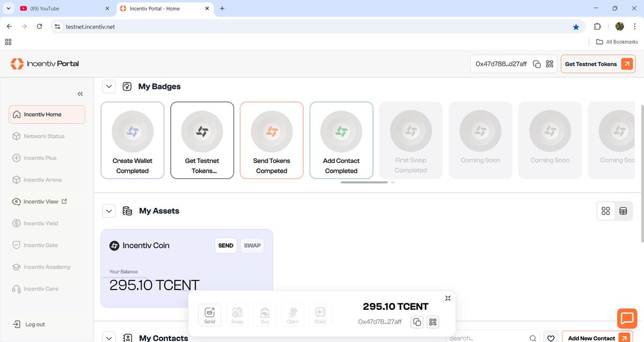Collapse the My Badges section

[x=109, y=86]
